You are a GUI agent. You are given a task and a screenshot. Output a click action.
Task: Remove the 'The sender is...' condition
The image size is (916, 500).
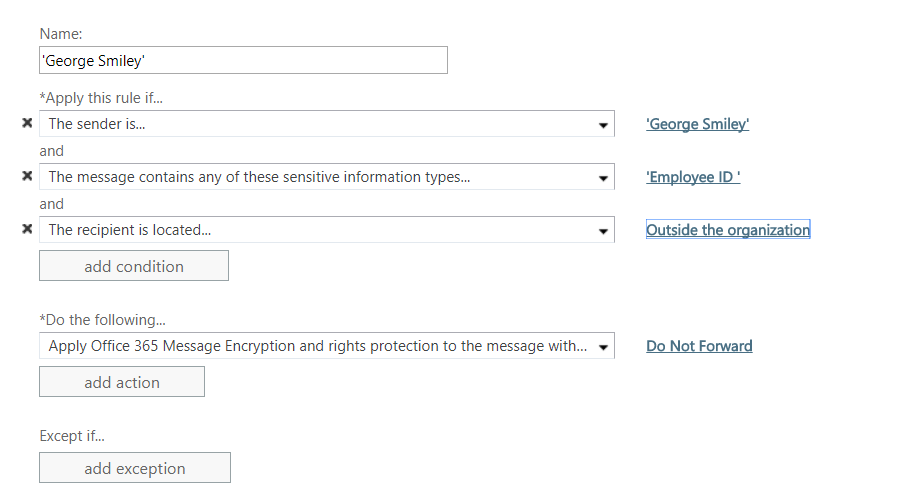(x=27, y=123)
